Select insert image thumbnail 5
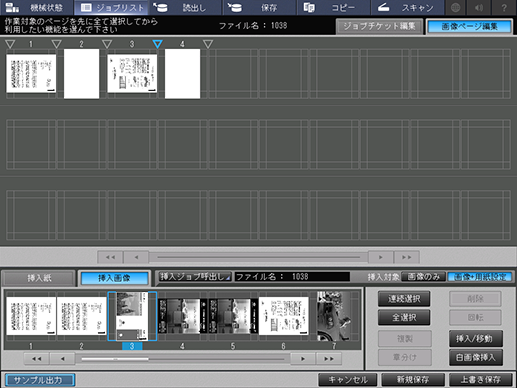This screenshot has width=517, height=388. (233, 316)
